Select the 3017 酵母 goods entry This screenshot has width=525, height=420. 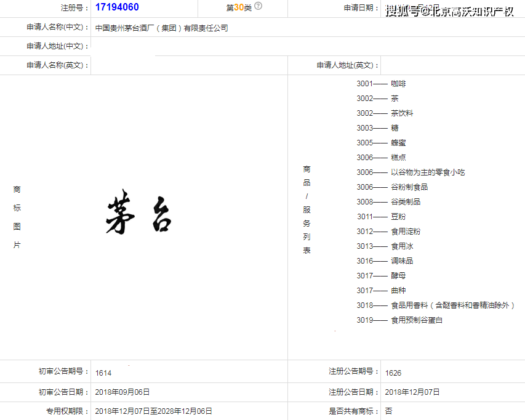pyautogui.click(x=381, y=276)
